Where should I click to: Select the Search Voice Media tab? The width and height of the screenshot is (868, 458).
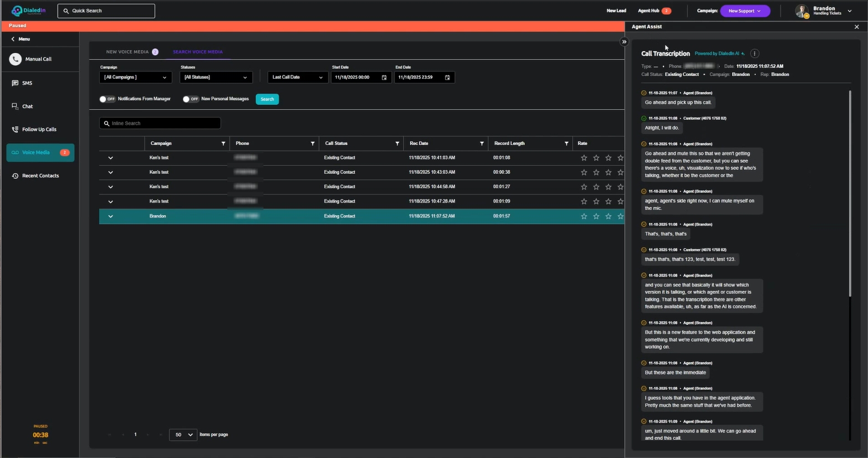pos(197,52)
